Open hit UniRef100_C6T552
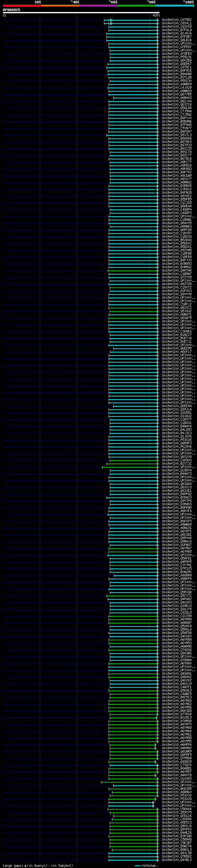This screenshot has height=868, width=197. 177,20
